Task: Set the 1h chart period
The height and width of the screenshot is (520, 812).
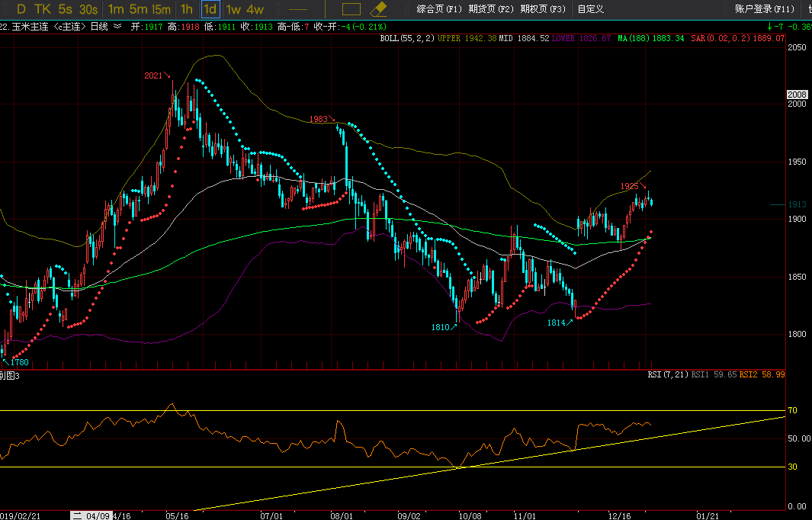Action: [x=187, y=9]
